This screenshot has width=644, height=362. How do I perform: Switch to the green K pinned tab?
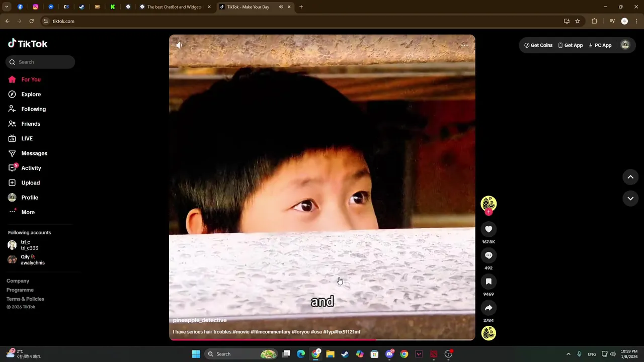click(113, 7)
